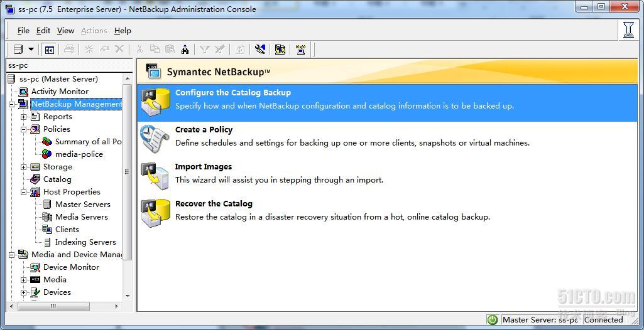Select Media in the tree
This screenshot has height=330, width=644.
55,280
